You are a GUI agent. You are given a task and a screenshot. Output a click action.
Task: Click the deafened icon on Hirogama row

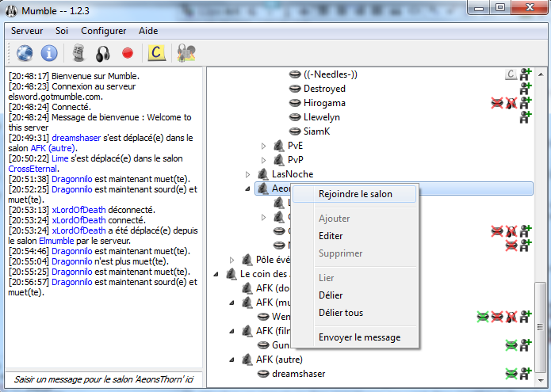point(511,103)
